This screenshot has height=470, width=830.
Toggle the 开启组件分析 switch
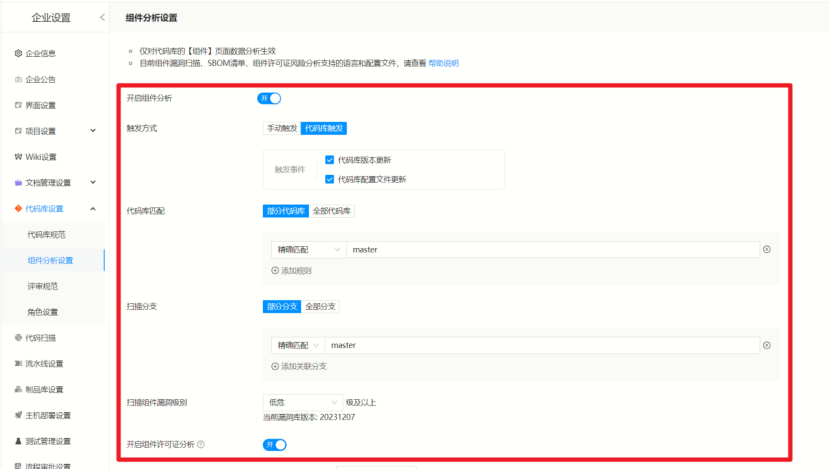[x=270, y=98]
